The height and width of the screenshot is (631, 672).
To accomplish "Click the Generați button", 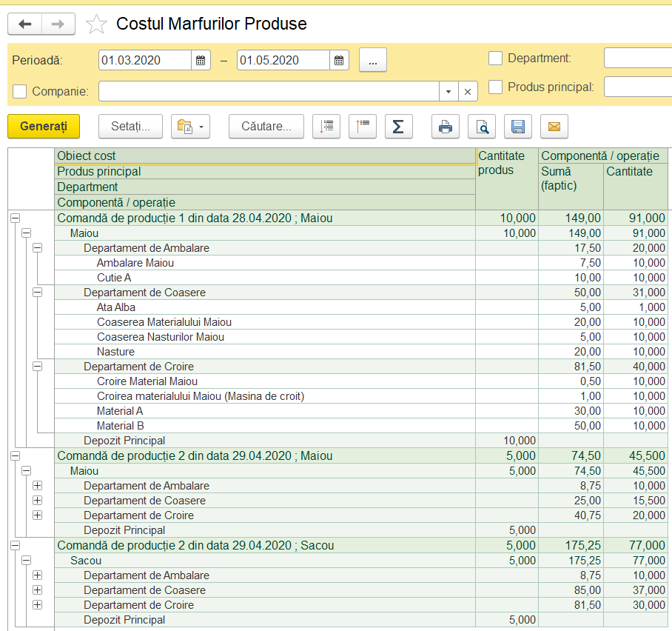I will [x=44, y=127].
